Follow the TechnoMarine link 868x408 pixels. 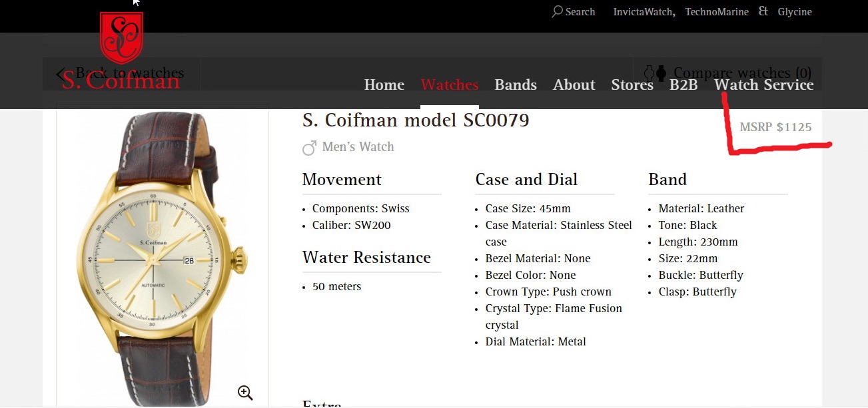[717, 12]
